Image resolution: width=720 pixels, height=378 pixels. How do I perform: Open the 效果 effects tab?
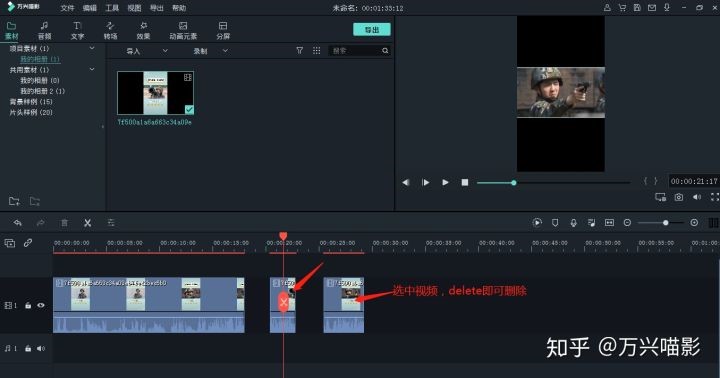[x=143, y=30]
